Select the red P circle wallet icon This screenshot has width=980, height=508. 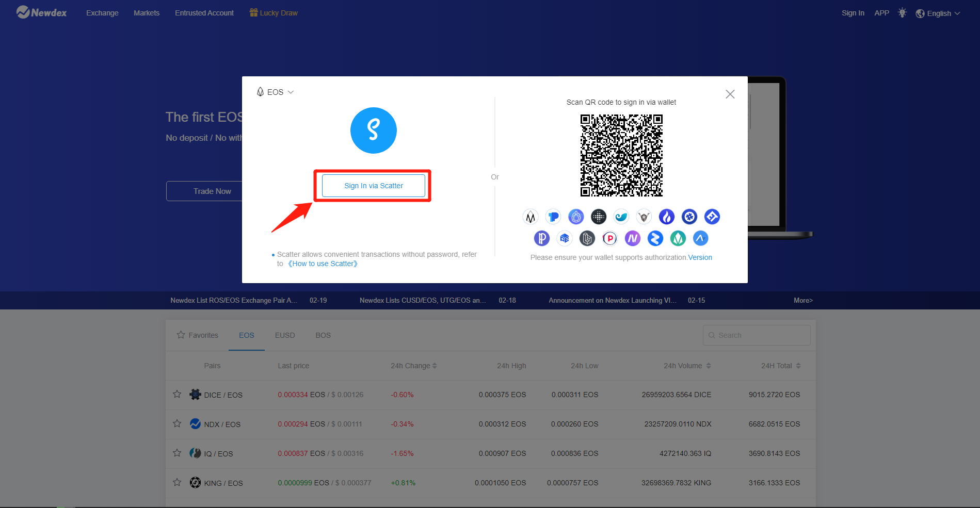pyautogui.click(x=610, y=238)
